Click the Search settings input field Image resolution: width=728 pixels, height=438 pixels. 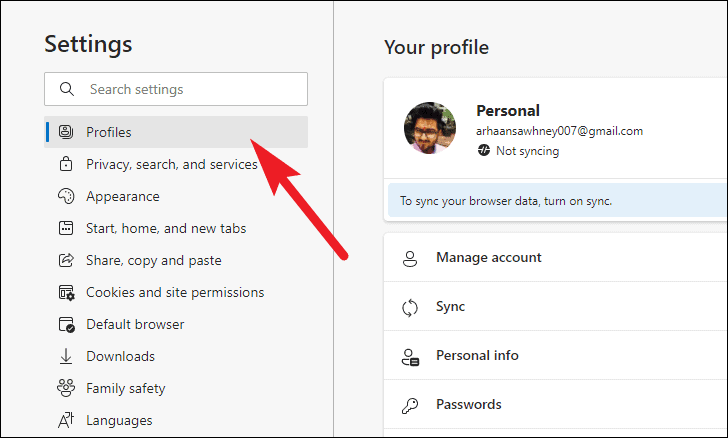click(x=176, y=89)
